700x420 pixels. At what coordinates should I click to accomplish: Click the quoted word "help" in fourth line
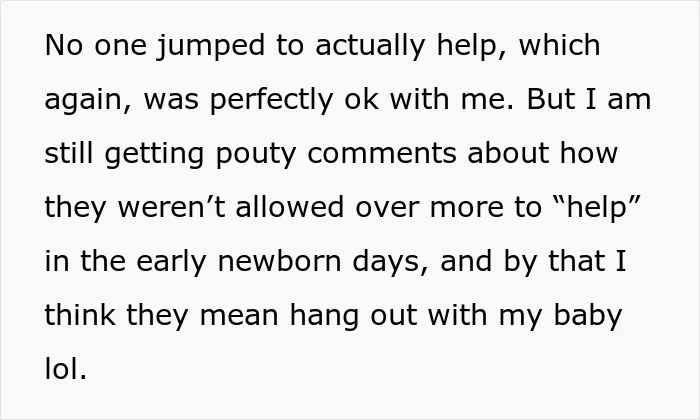pyautogui.click(x=596, y=208)
